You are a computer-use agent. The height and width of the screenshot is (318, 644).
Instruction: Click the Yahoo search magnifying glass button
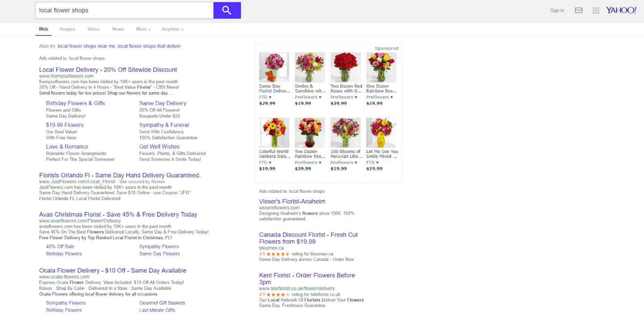pos(227,10)
